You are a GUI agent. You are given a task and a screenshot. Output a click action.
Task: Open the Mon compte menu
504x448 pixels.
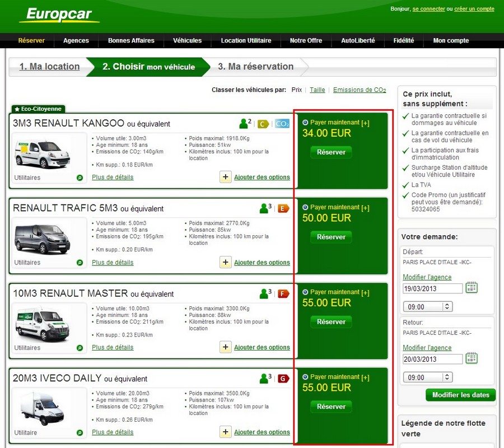pyautogui.click(x=451, y=40)
